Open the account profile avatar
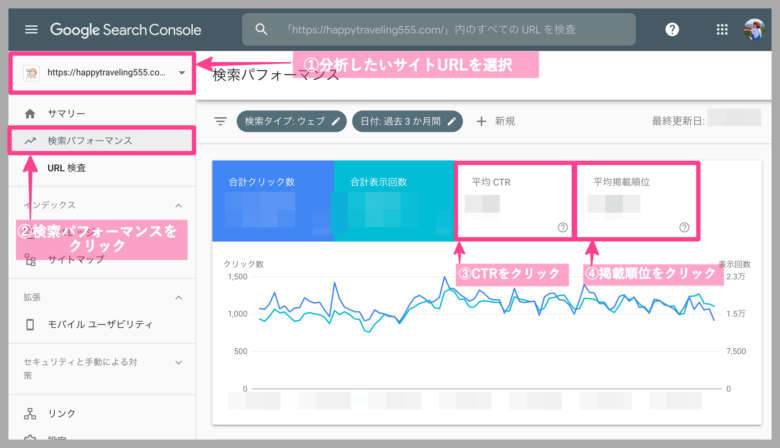Image resolution: width=780 pixels, height=448 pixels. coord(754,29)
